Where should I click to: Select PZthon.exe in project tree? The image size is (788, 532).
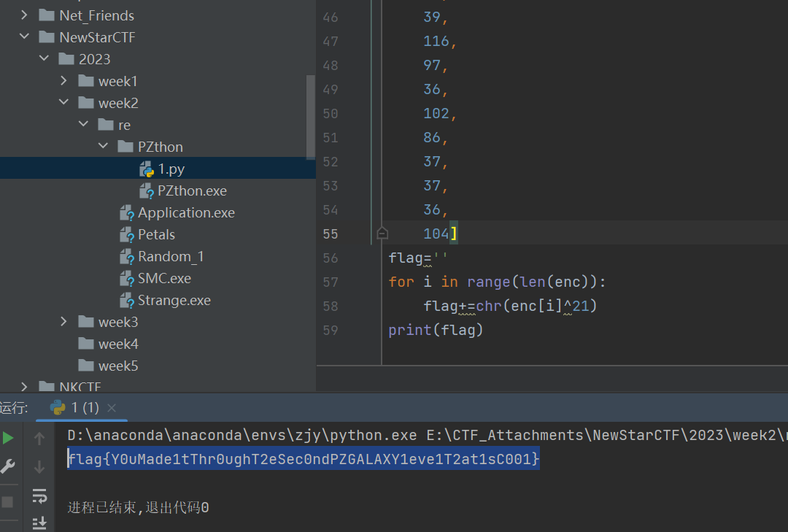[x=192, y=190]
